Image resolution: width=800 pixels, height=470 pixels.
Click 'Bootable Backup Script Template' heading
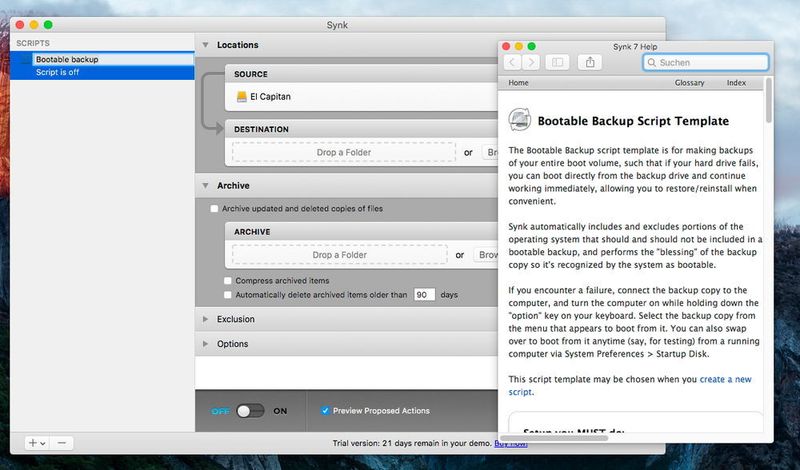pyautogui.click(x=633, y=121)
